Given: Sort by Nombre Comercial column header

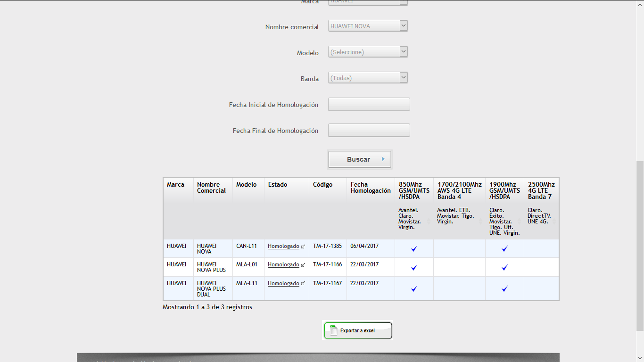Looking at the screenshot, I should 213,208.
